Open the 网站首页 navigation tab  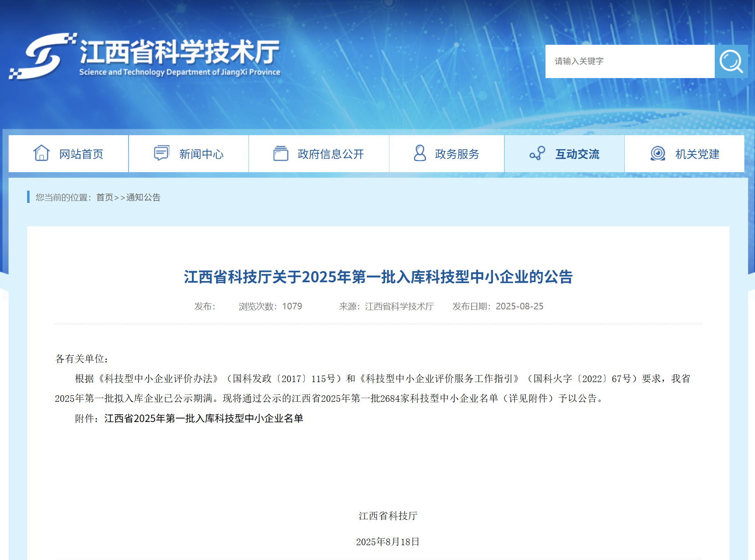pyautogui.click(x=81, y=153)
